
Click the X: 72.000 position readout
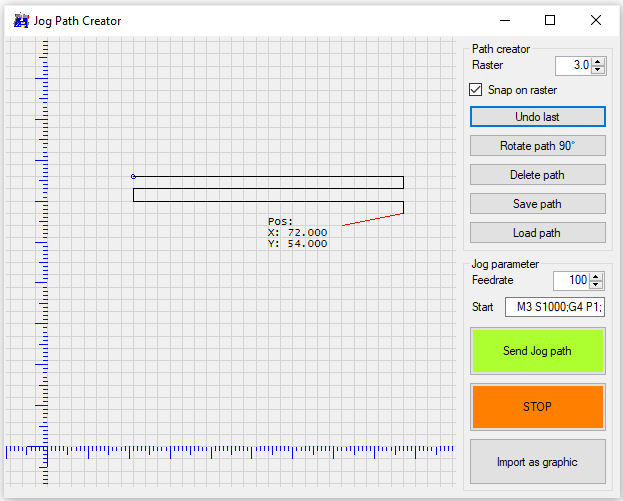298,232
